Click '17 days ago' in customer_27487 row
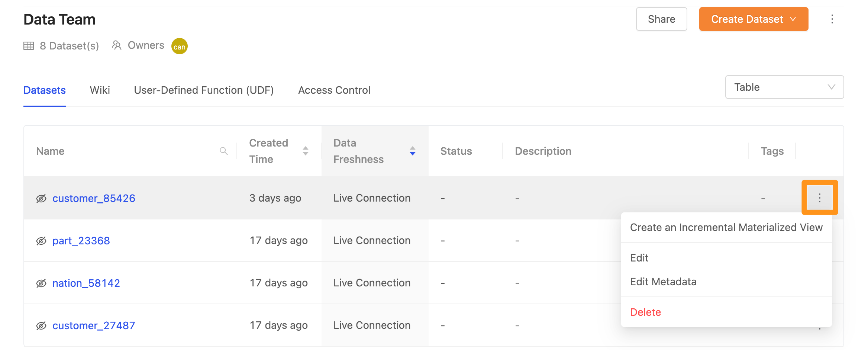The image size is (868, 350). coord(278,325)
